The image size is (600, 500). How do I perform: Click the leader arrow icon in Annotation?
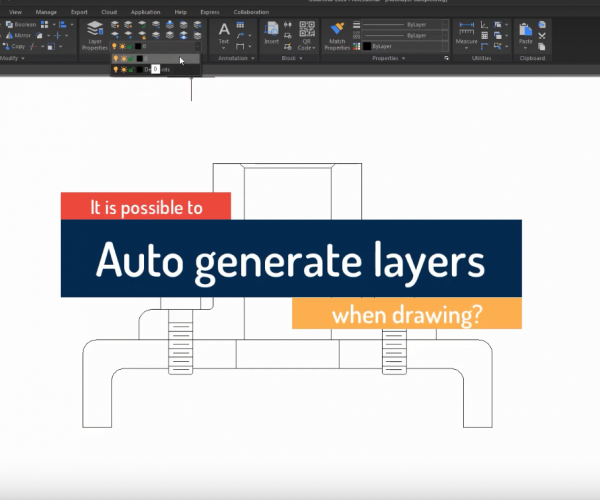point(240,36)
